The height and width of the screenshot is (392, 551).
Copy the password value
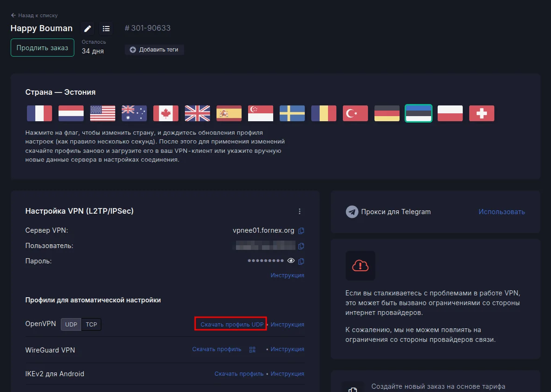pos(301,261)
